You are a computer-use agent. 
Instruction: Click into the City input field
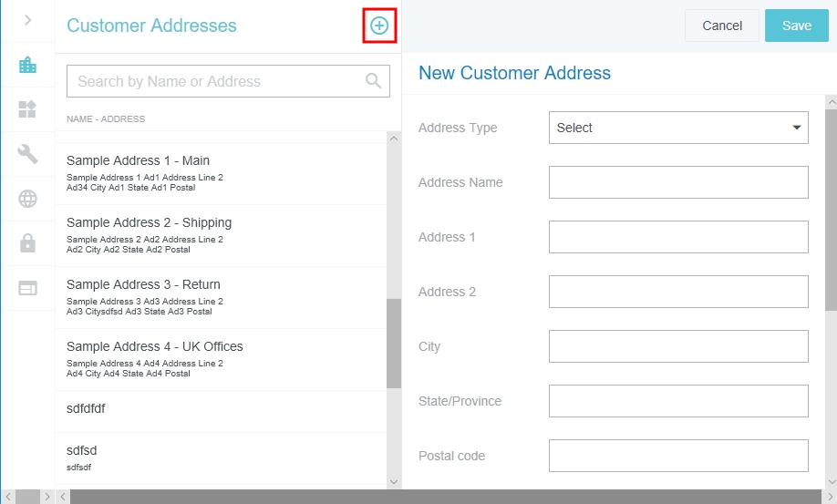(678, 346)
